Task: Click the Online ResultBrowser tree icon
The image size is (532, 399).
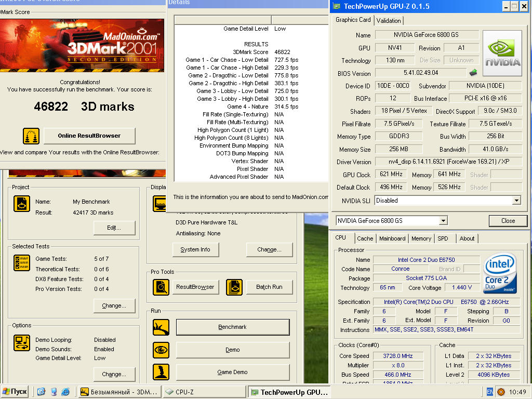Action: point(31,136)
